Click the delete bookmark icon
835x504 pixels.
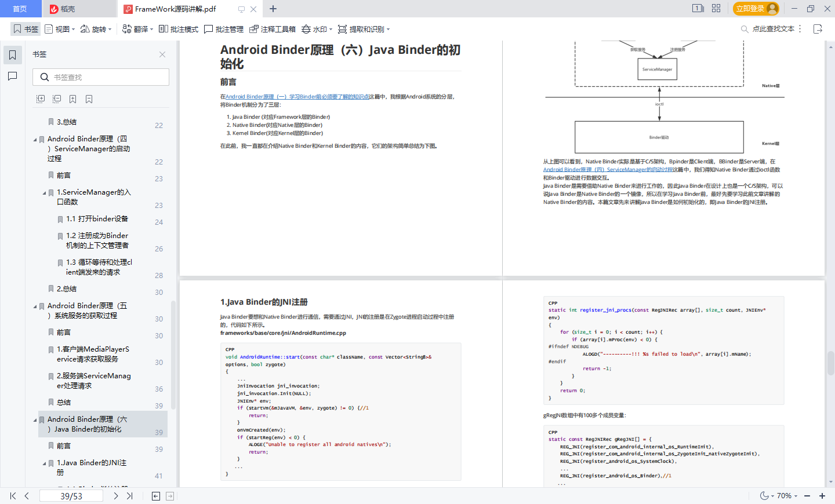click(89, 99)
